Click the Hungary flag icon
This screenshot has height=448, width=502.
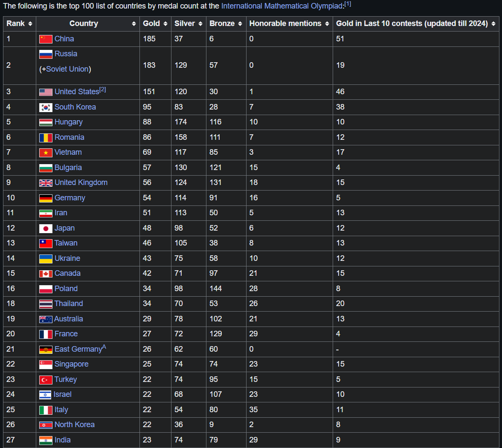[x=46, y=122]
